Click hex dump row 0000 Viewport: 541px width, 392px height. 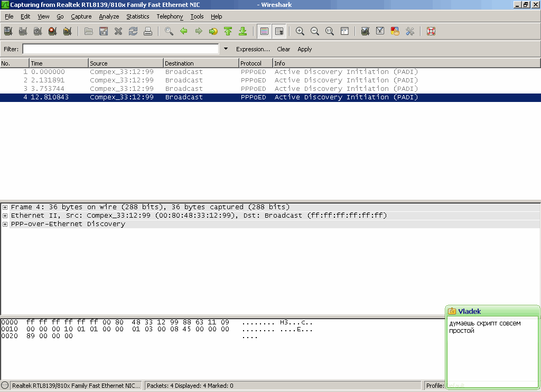tap(157, 322)
